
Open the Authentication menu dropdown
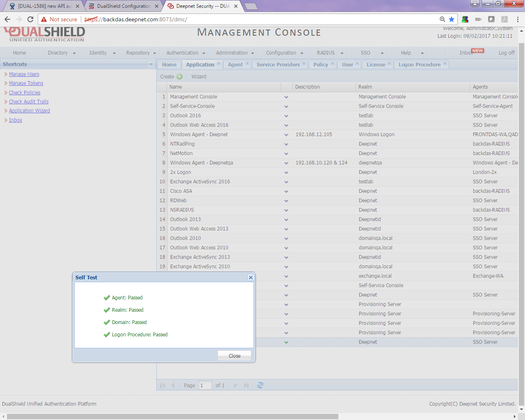(x=186, y=53)
